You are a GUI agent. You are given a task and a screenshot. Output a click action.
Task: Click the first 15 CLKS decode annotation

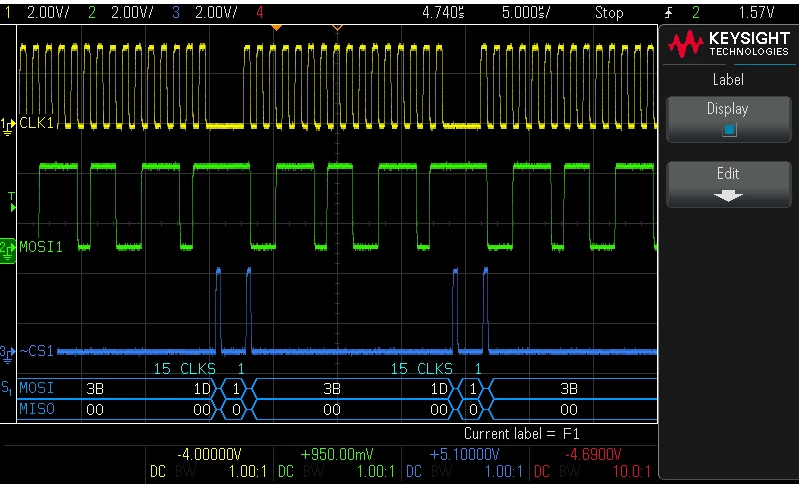click(x=184, y=368)
